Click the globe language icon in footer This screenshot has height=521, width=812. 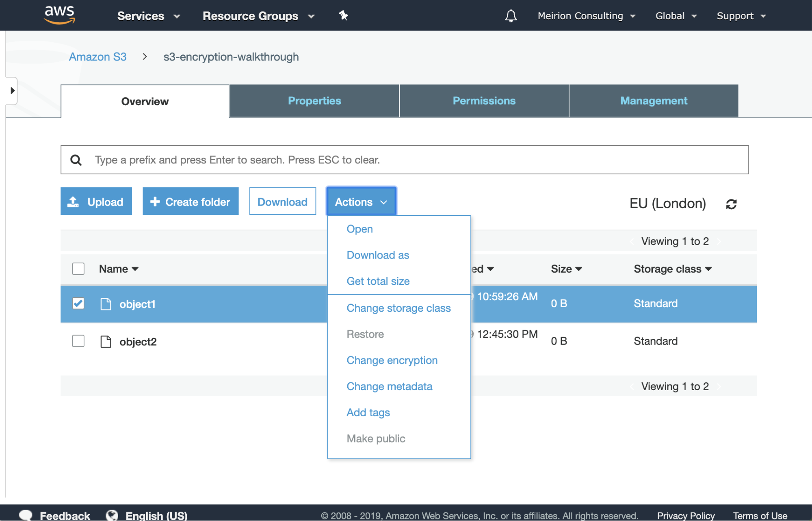[112, 515]
